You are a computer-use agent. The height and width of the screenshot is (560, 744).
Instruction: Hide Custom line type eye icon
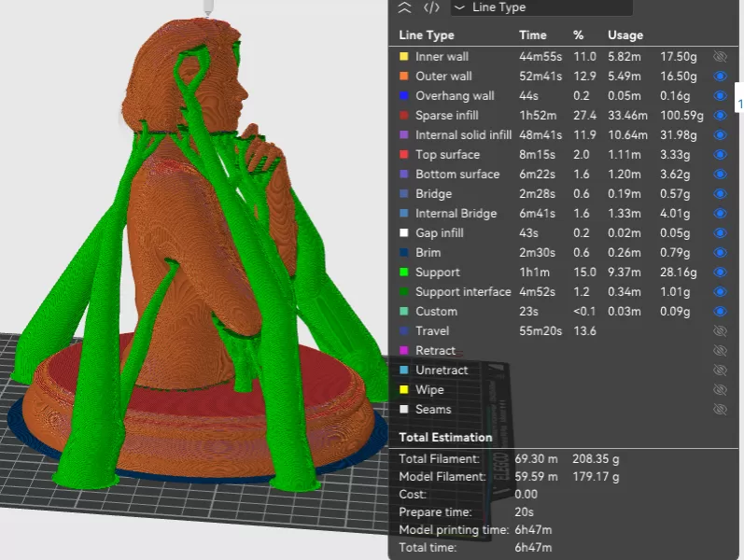[x=719, y=312]
